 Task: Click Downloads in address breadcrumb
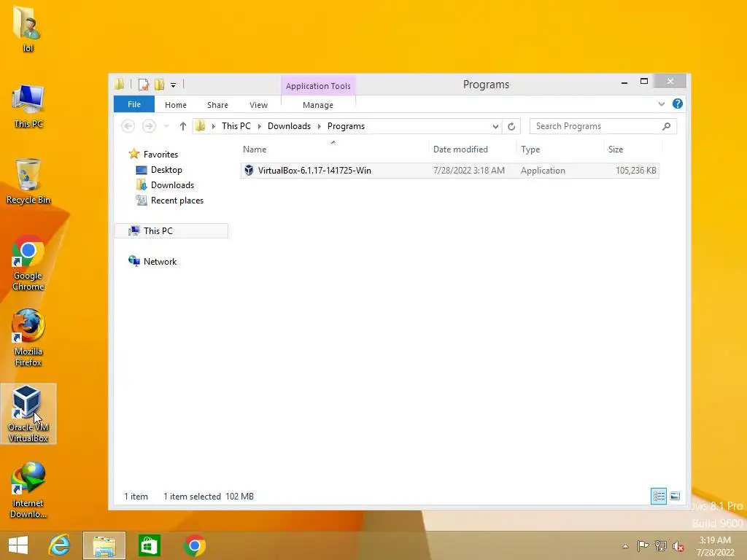[289, 126]
